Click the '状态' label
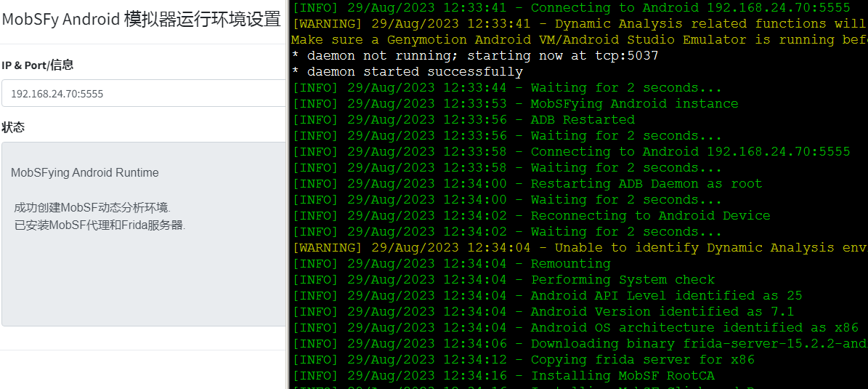868x389 pixels. click(x=13, y=127)
